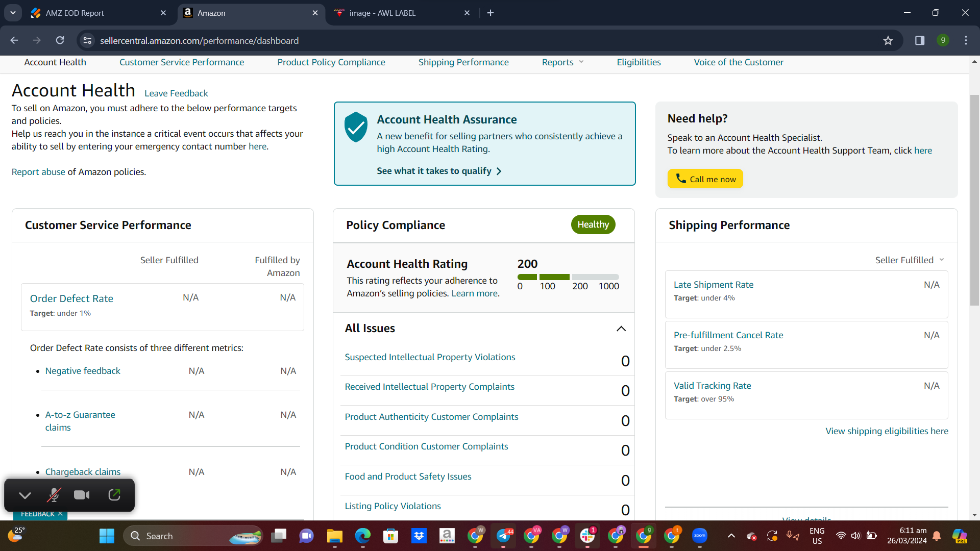The image size is (980, 551).
Task: Collapse the All Issues section
Action: 621,329
